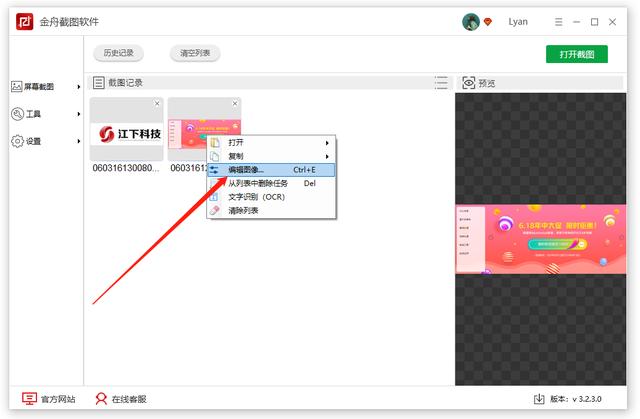Open the 工具 sidebar item
Image resolution: width=640 pixels, height=419 pixels.
45,114
